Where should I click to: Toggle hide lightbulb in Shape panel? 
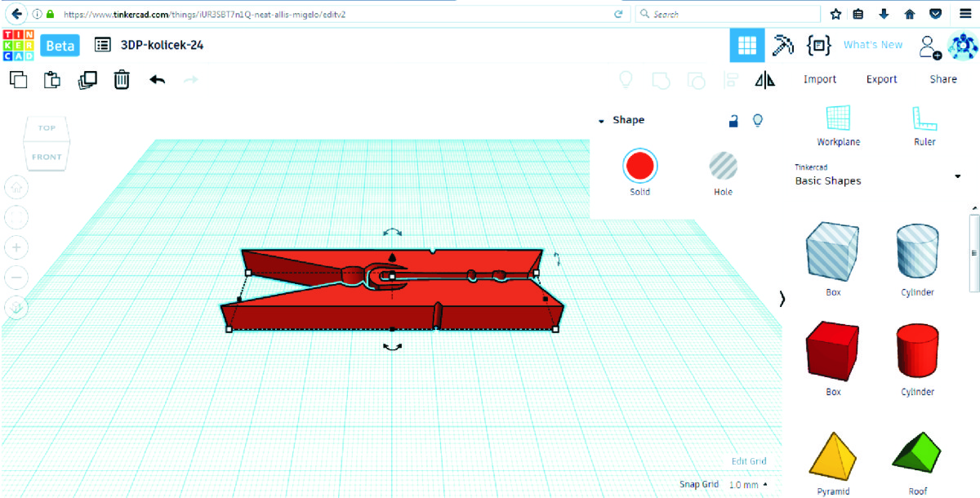click(758, 121)
